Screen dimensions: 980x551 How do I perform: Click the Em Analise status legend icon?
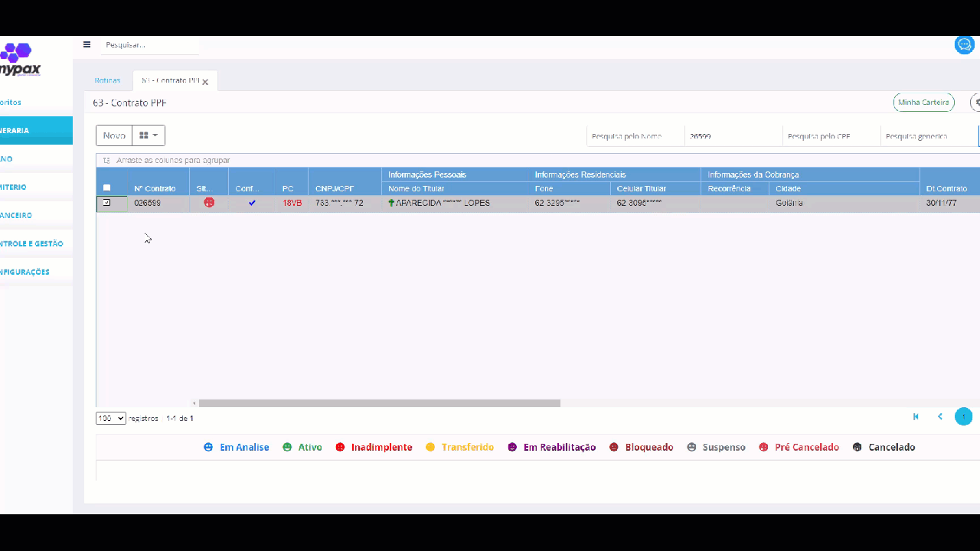click(208, 447)
